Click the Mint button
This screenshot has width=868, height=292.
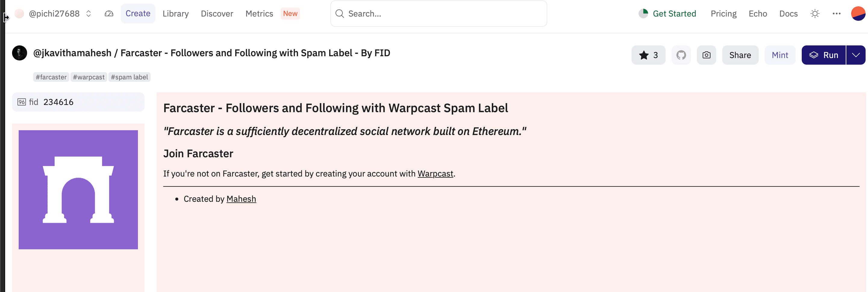pos(780,55)
